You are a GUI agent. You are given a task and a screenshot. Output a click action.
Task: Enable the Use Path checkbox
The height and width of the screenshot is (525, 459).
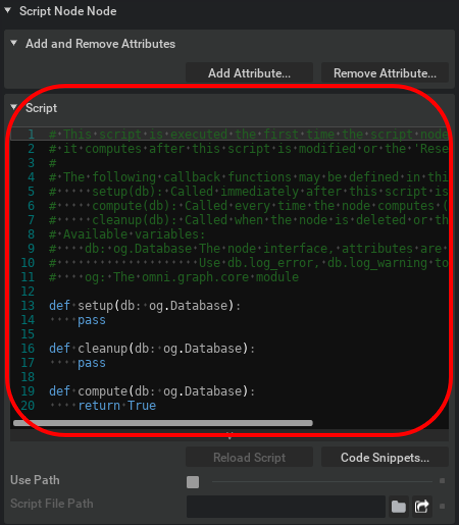pos(193,482)
